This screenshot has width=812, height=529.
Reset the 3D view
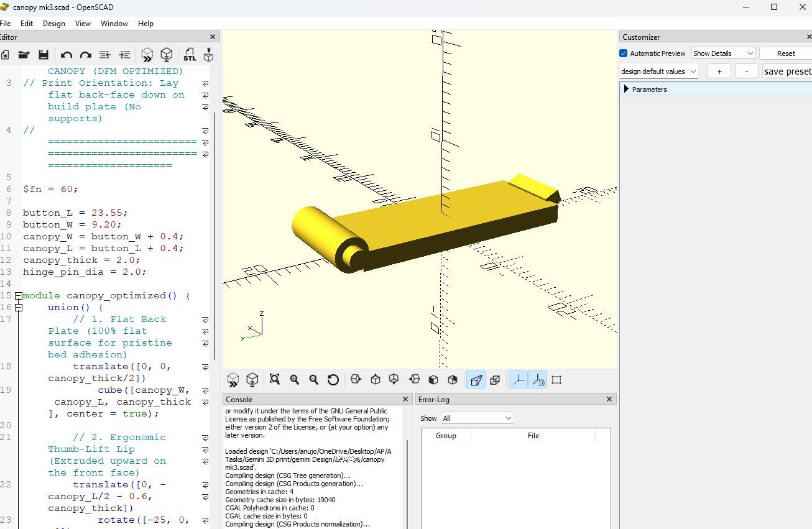click(333, 380)
